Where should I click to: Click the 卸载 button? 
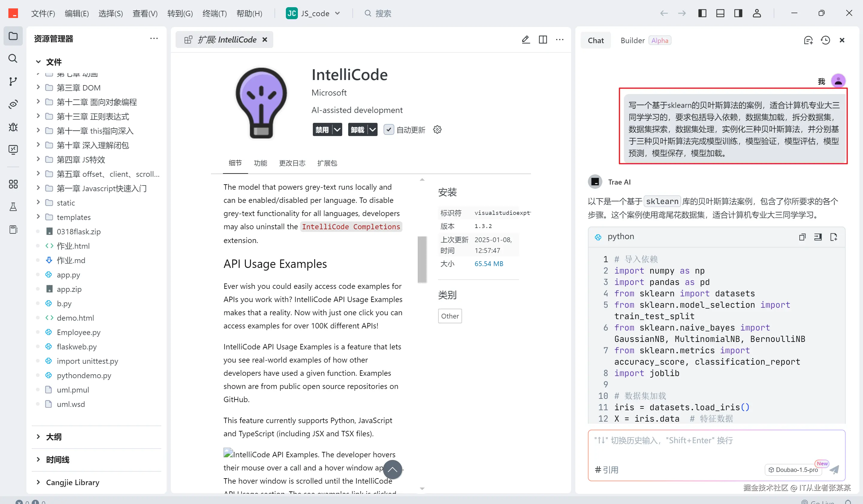coord(357,130)
